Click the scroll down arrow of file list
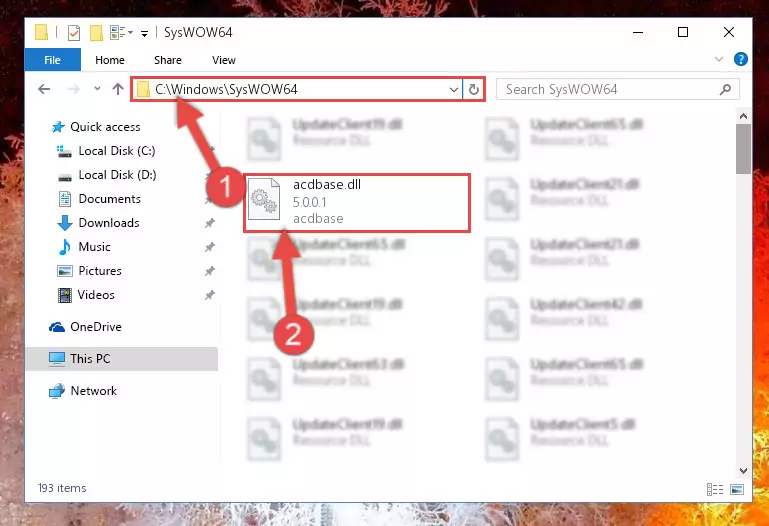Viewport: 769px width, 526px height. 743,471
